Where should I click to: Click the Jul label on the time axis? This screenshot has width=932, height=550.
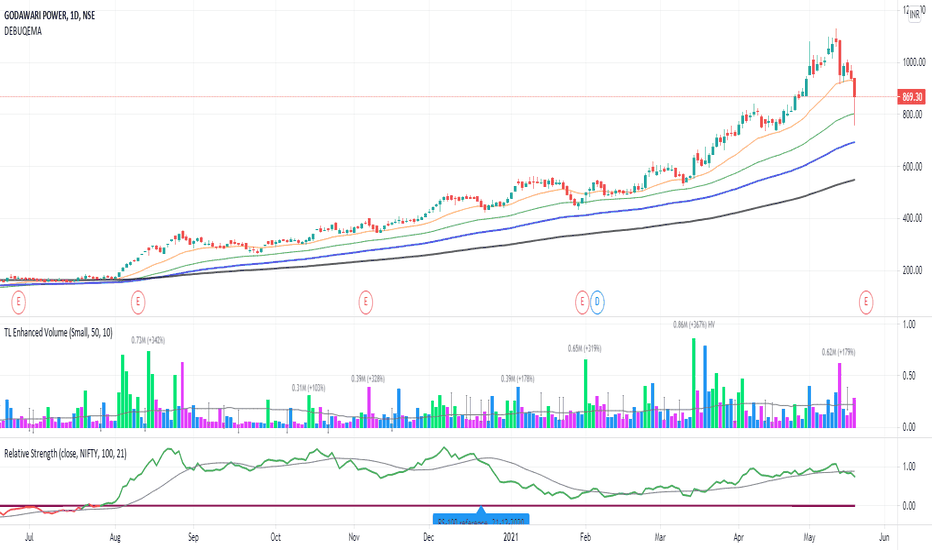click(29, 538)
